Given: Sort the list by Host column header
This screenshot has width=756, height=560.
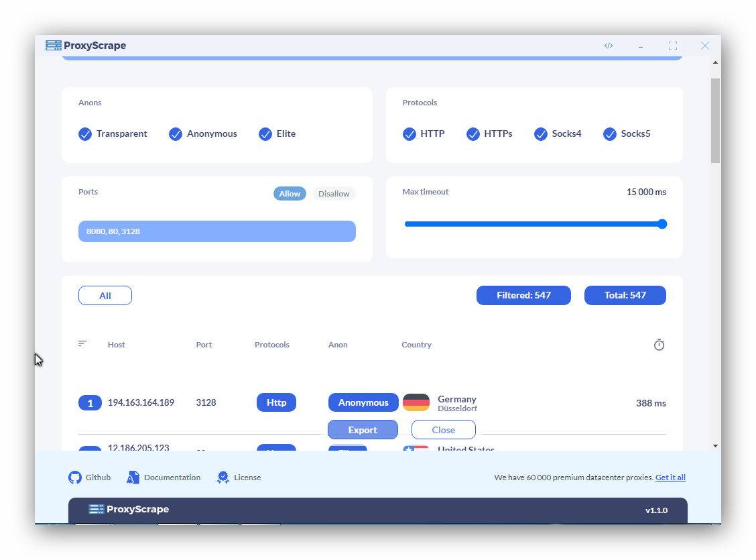Looking at the screenshot, I should click(116, 345).
